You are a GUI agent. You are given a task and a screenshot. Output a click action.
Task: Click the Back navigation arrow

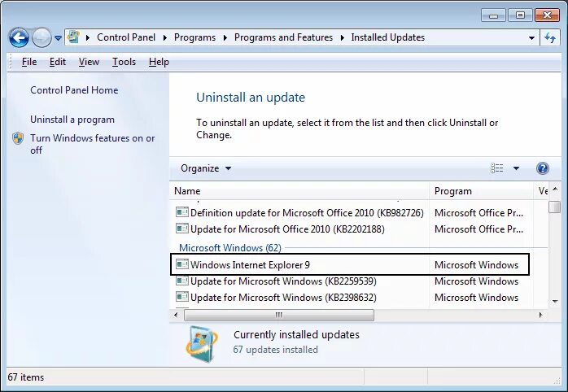(19, 37)
